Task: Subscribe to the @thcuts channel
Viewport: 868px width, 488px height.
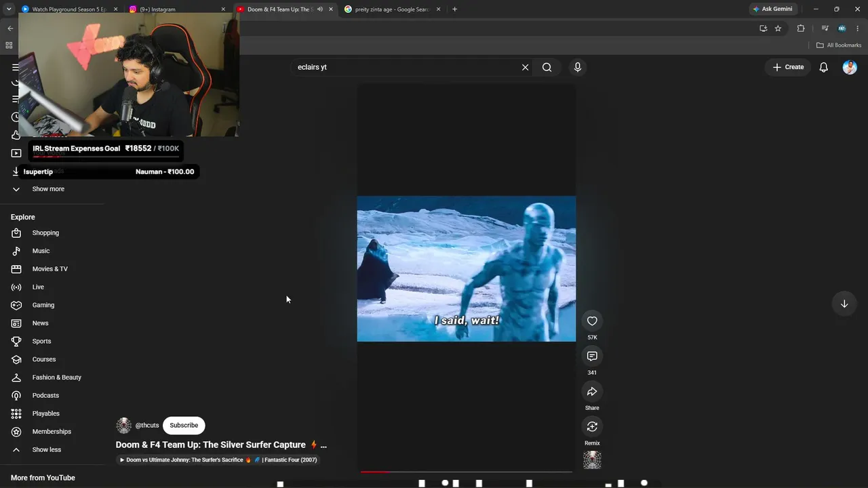Action: coord(184,426)
